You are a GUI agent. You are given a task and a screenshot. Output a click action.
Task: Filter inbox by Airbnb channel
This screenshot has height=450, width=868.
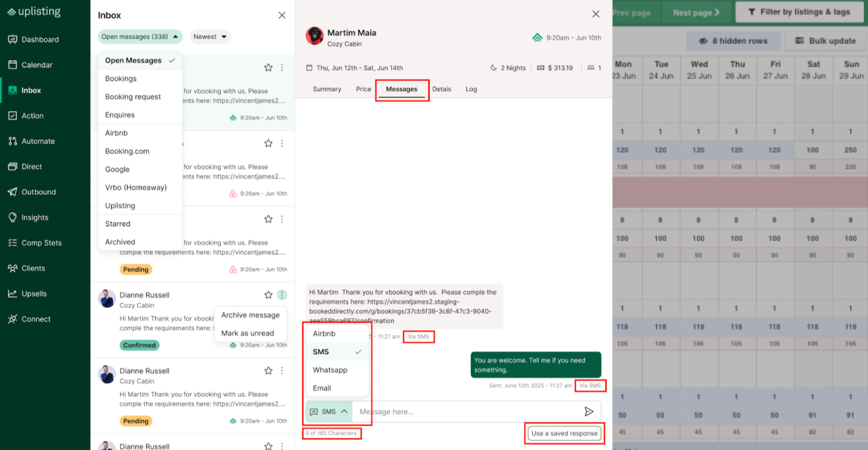[140, 133]
